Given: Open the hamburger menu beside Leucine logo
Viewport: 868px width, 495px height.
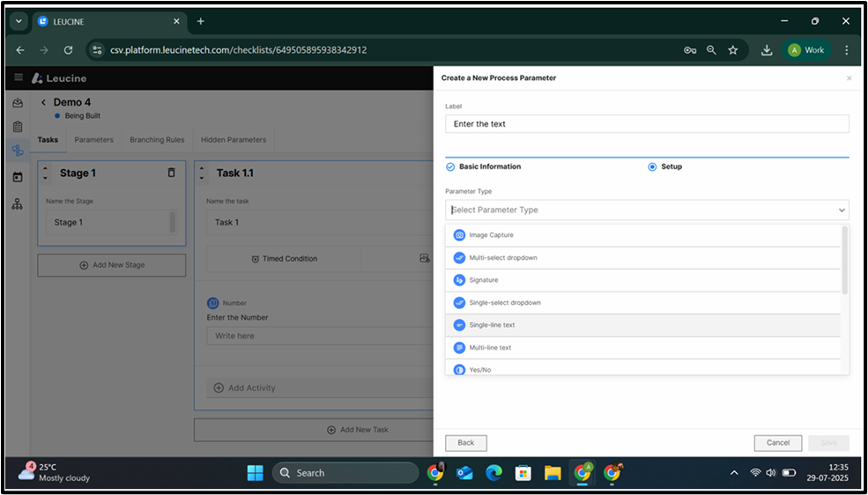Looking at the screenshot, I should pos(19,78).
